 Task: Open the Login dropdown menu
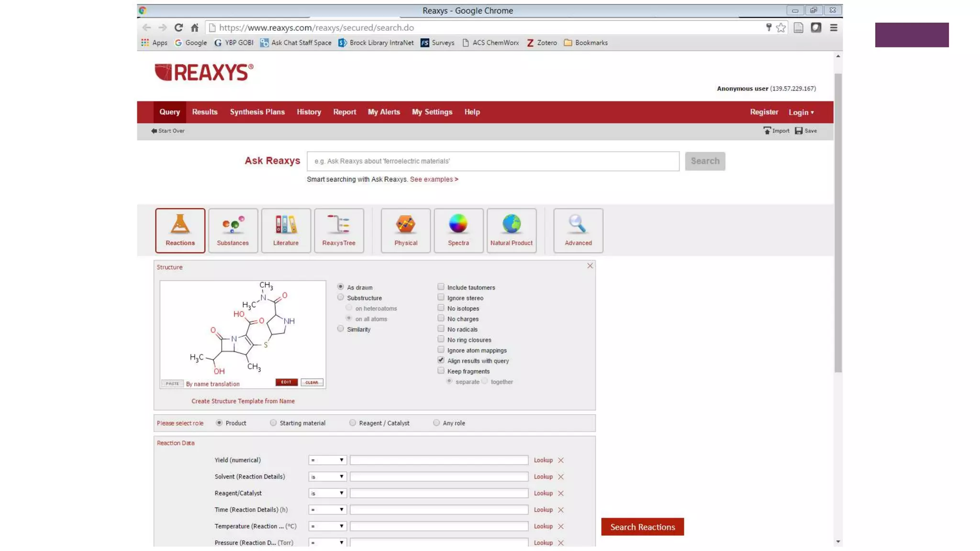[x=801, y=112]
